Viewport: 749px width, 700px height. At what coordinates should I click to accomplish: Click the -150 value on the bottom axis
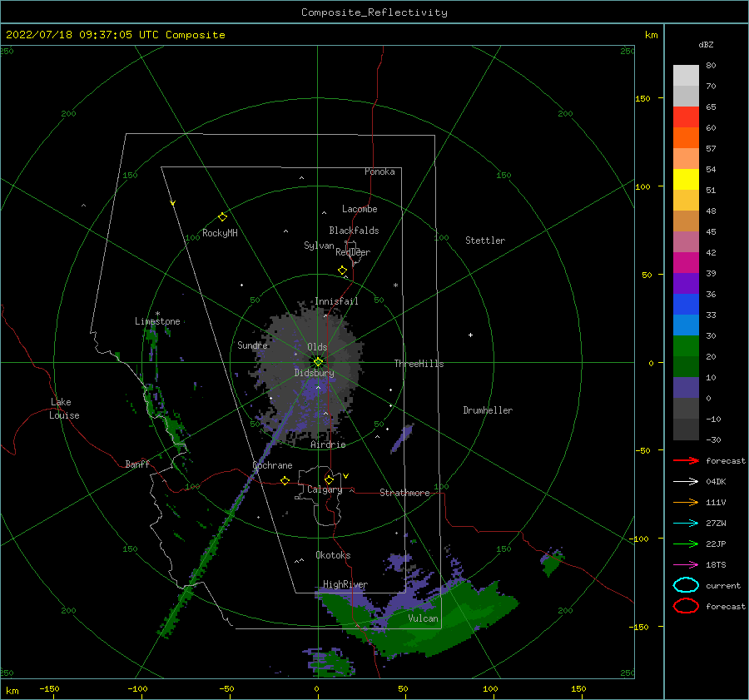click(49, 688)
